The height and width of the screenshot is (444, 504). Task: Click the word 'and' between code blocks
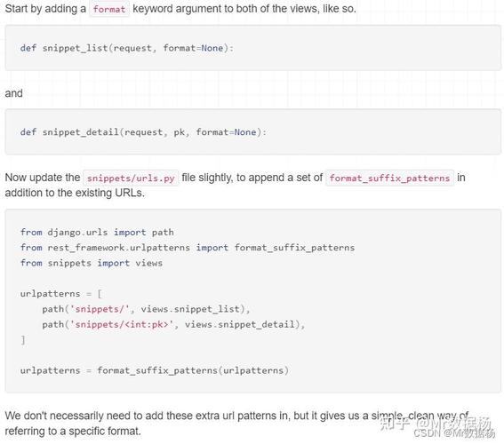[14, 93]
